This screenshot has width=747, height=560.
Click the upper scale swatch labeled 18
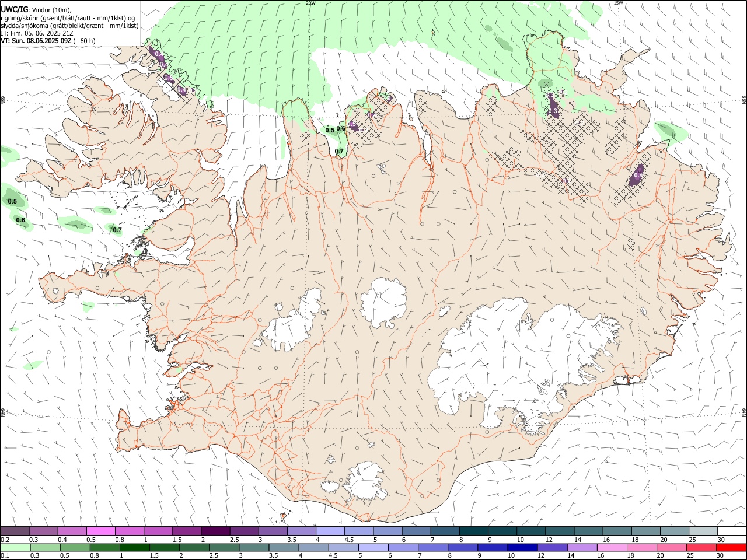point(645,531)
